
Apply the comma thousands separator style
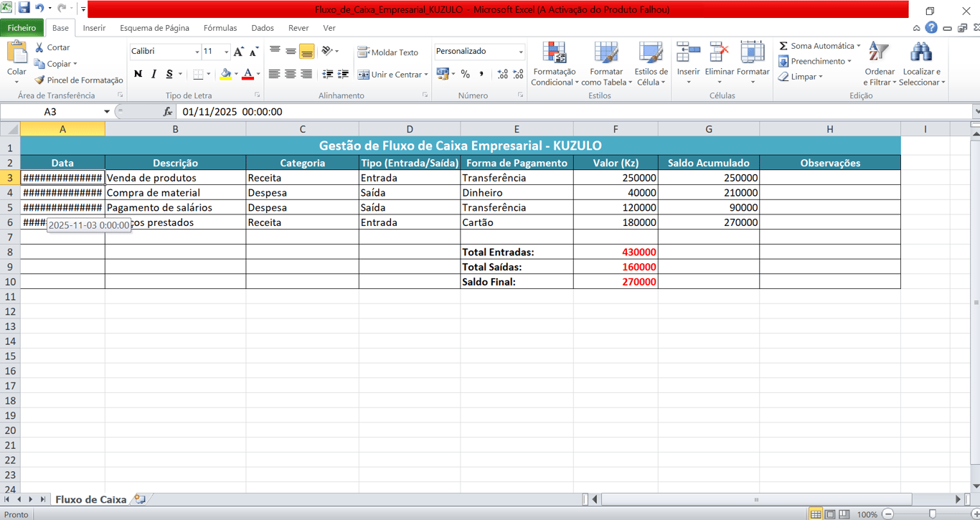tap(481, 74)
